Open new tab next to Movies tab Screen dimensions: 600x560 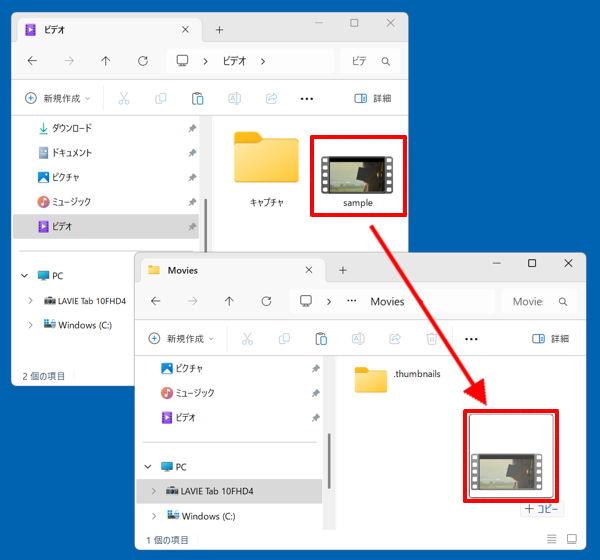tap(342, 270)
